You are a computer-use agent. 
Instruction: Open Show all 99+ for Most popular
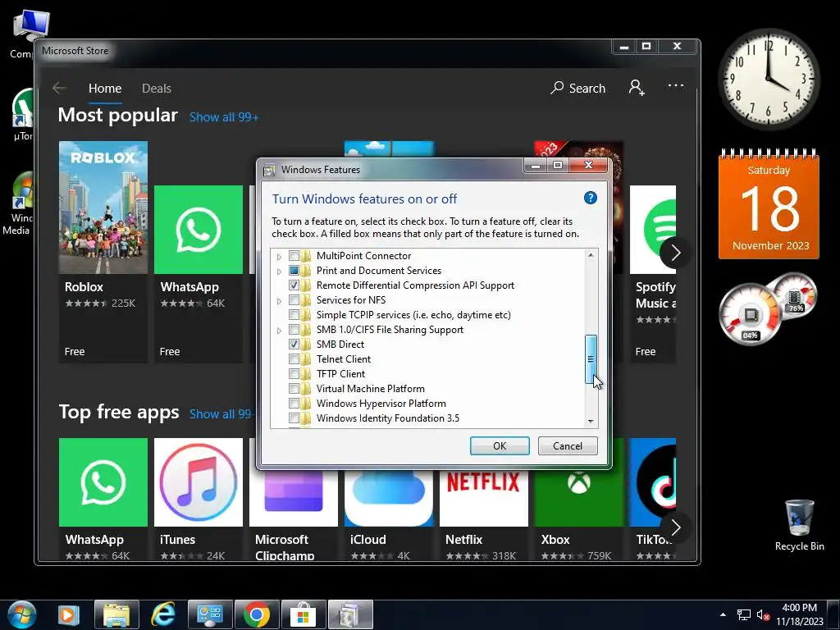[x=224, y=117]
